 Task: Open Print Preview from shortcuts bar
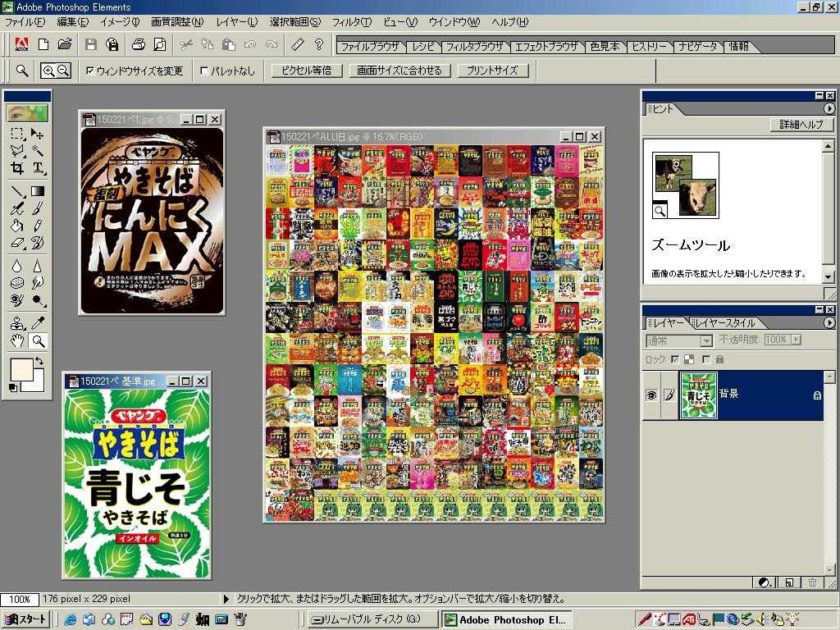[159, 44]
